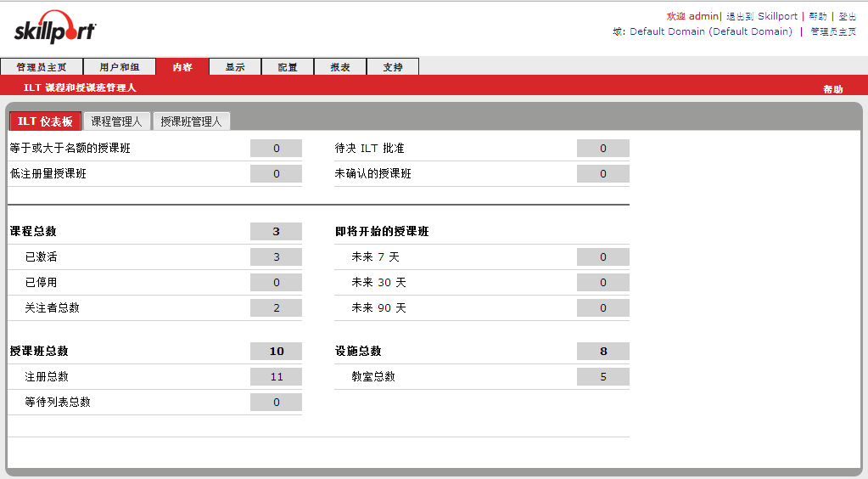Click the 注册总数 label
868x479 pixels.
(x=47, y=376)
